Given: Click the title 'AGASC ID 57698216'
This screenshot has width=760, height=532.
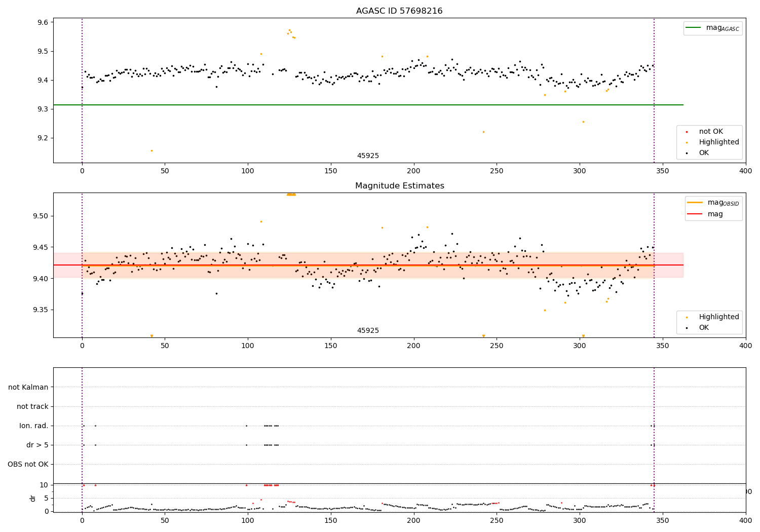Looking at the screenshot, I should point(399,11).
